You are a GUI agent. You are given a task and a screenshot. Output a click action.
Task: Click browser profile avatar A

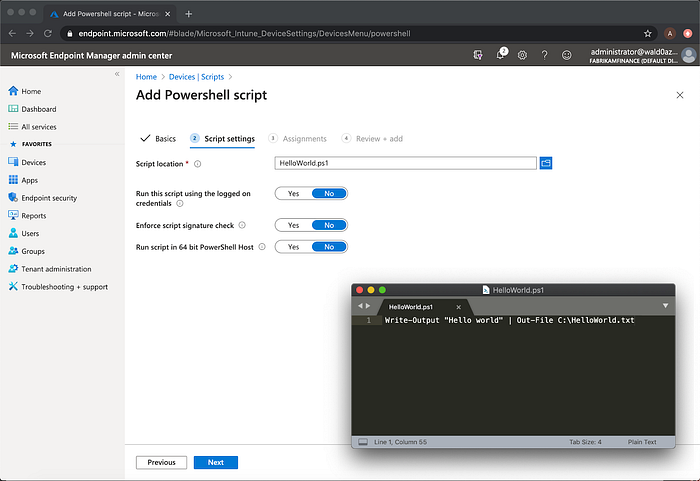tap(670, 33)
